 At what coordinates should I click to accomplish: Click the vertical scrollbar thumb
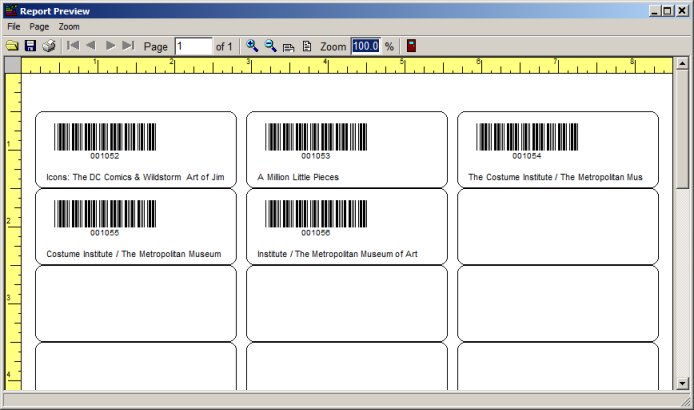tap(682, 129)
